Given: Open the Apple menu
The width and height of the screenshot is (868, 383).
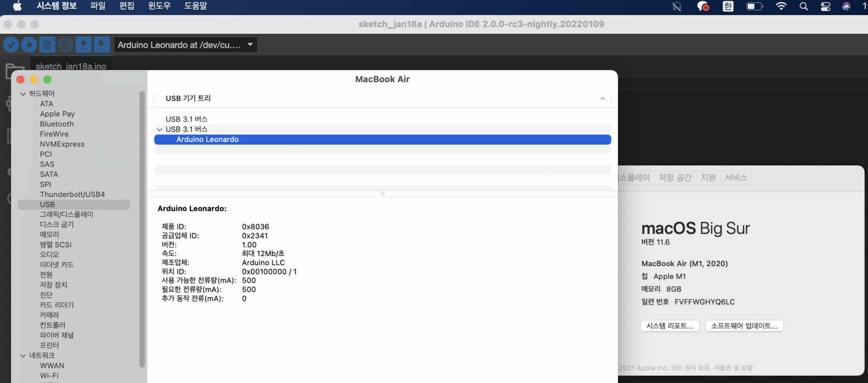Looking at the screenshot, I should pos(17,6).
